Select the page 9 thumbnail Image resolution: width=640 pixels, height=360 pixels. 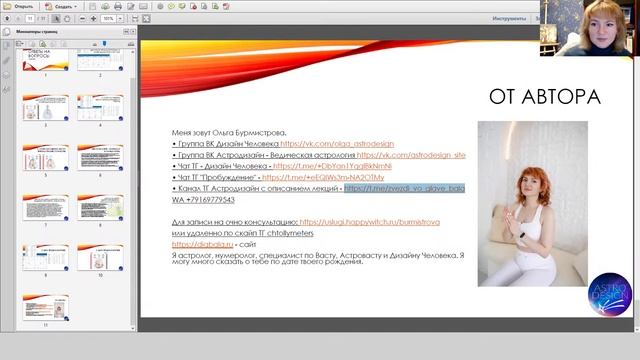click(46, 258)
